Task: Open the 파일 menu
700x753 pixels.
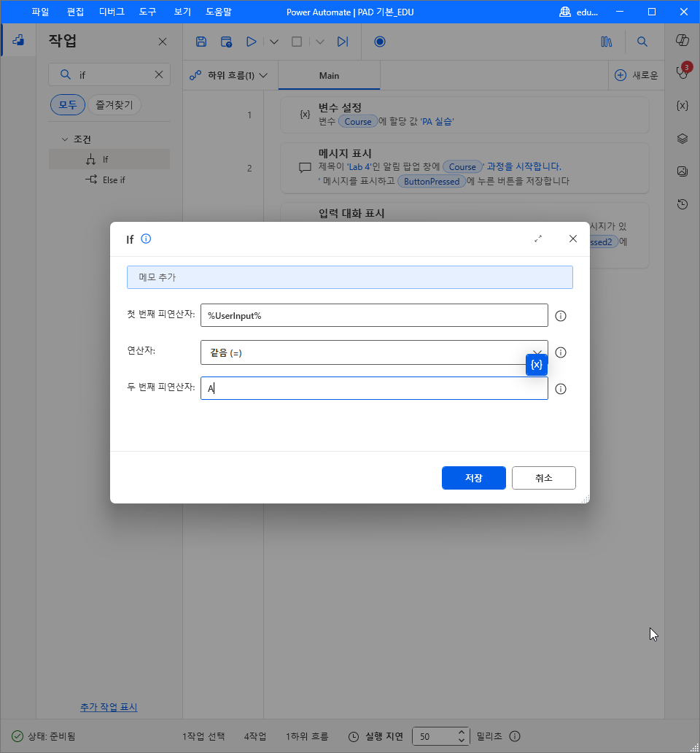Action: pyautogui.click(x=40, y=12)
